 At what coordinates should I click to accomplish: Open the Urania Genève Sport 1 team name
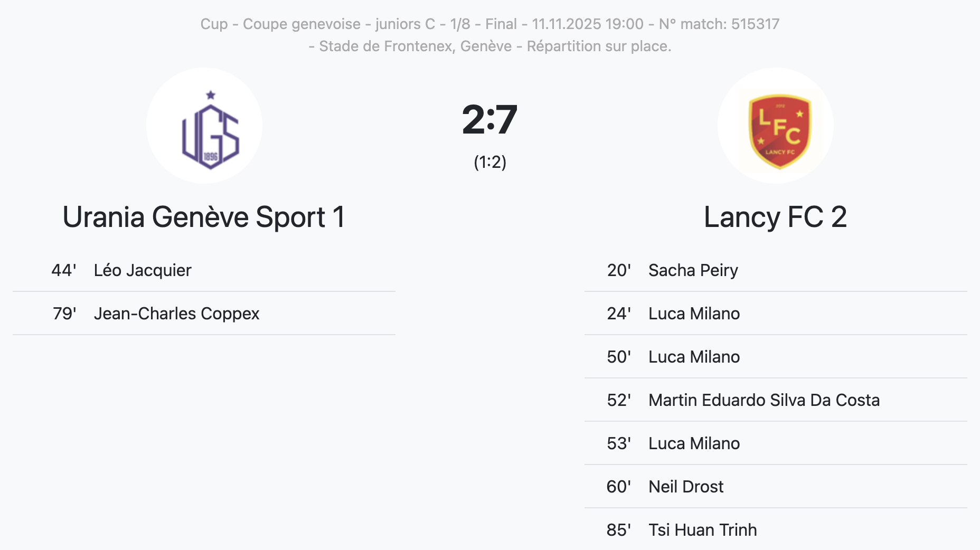point(204,217)
